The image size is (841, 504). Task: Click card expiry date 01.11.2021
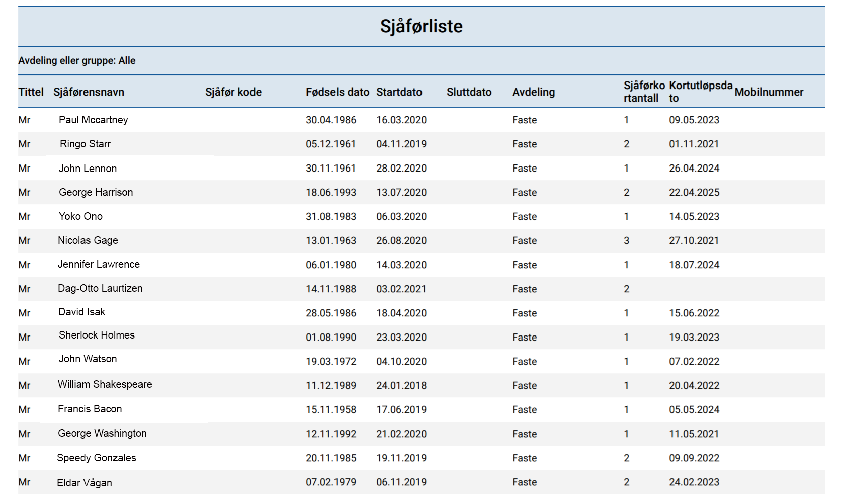pyautogui.click(x=694, y=144)
